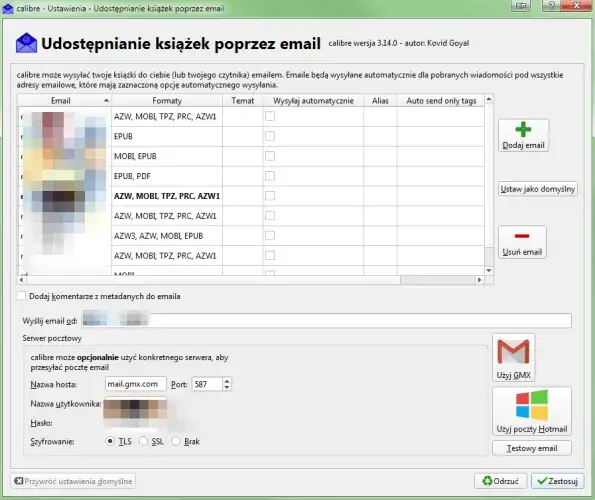
Task: Click the green plus Dodaj email icon
Action: point(523,129)
